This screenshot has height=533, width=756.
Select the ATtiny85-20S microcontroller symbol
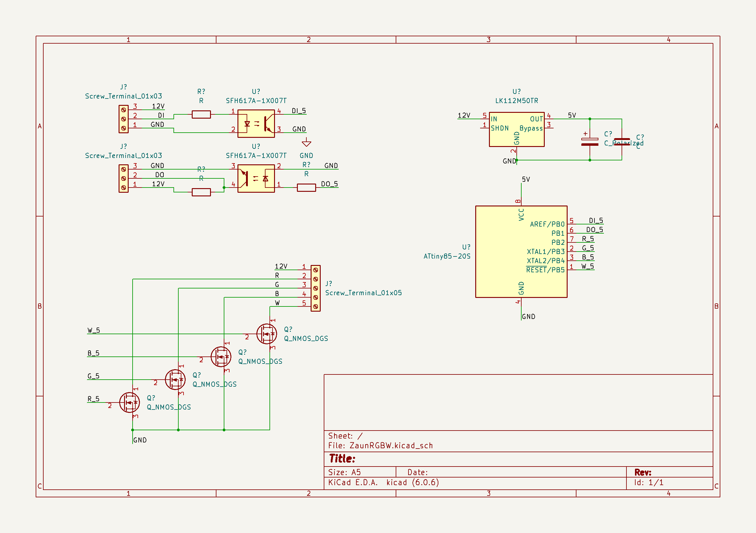tap(521, 252)
